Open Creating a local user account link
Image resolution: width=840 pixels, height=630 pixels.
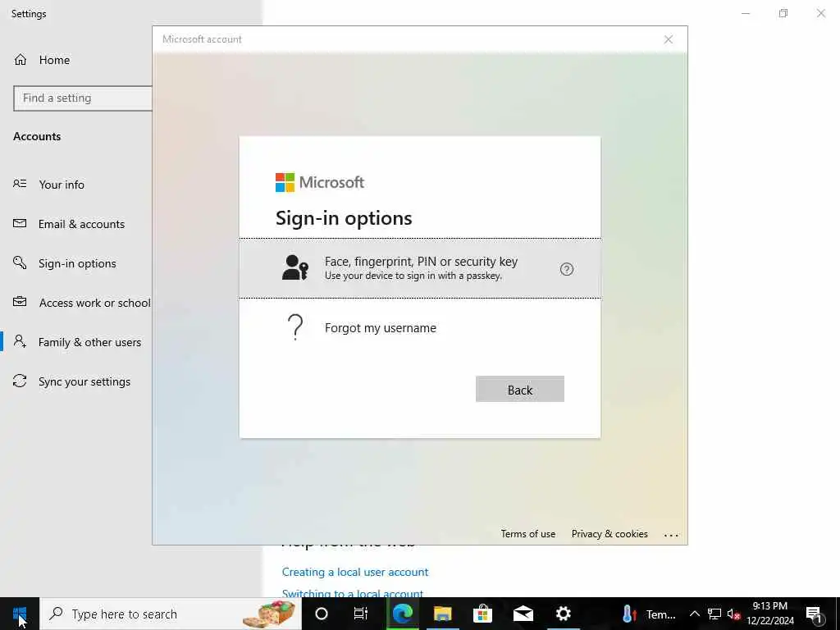(355, 572)
